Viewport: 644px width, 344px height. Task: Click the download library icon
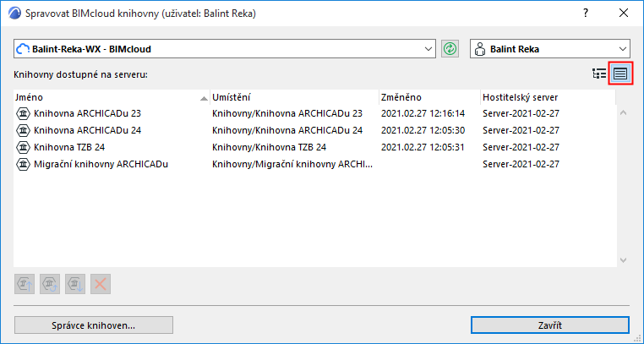[x=75, y=284]
